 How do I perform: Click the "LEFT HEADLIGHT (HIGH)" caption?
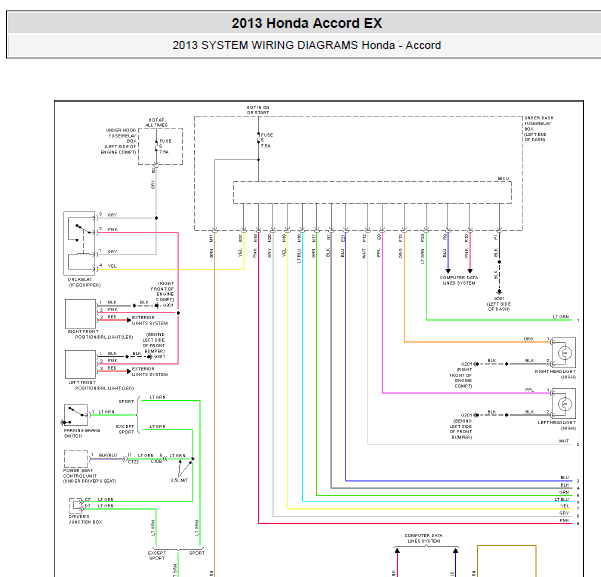(557, 425)
